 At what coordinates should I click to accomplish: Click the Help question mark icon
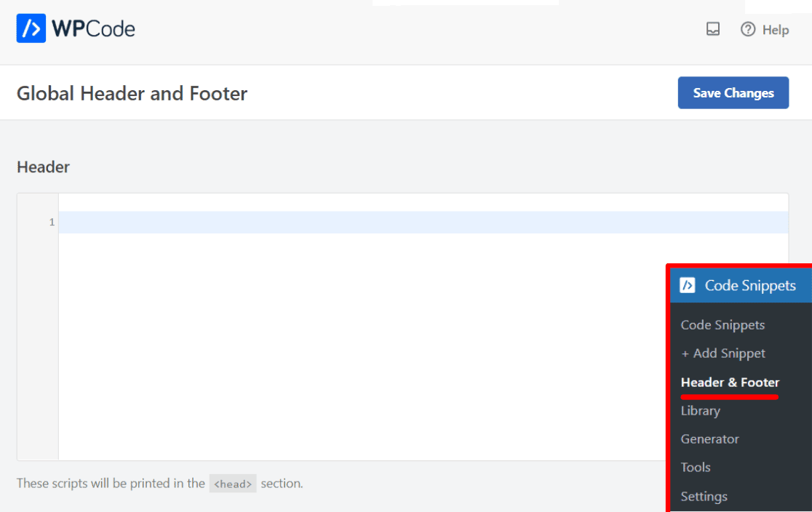pos(749,30)
